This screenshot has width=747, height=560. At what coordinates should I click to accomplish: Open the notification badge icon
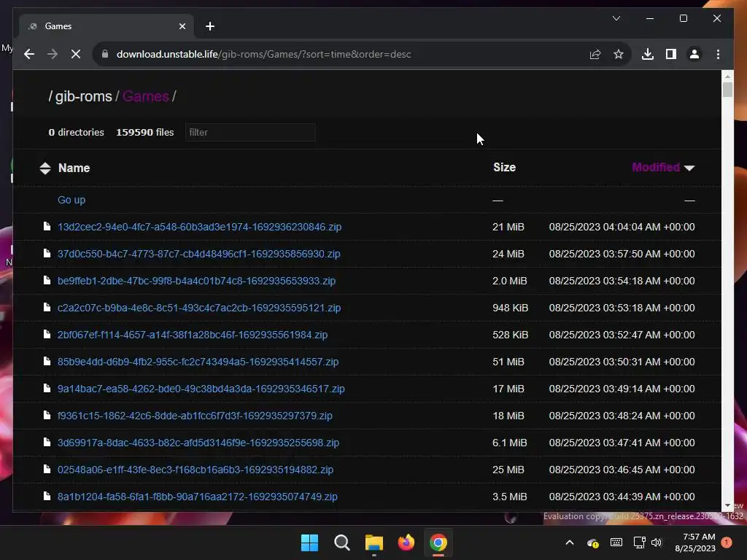(727, 542)
